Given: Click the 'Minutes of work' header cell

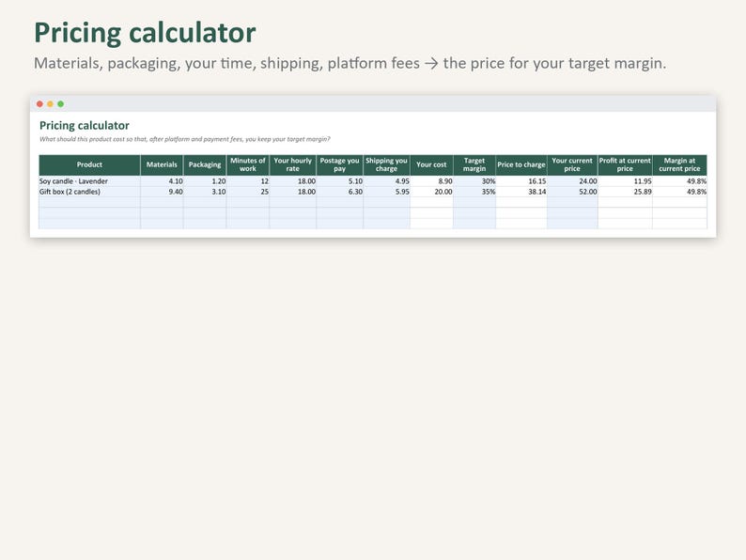Looking at the screenshot, I should click(248, 164).
